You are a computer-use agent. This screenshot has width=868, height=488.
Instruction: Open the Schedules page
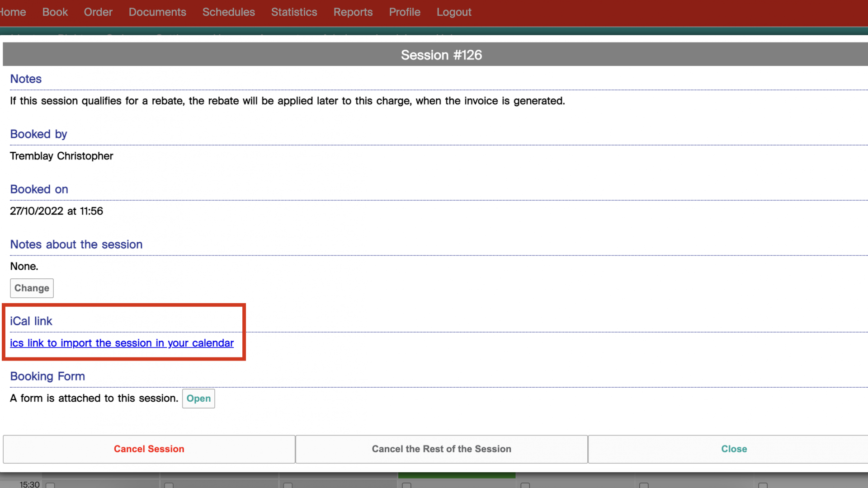(228, 12)
